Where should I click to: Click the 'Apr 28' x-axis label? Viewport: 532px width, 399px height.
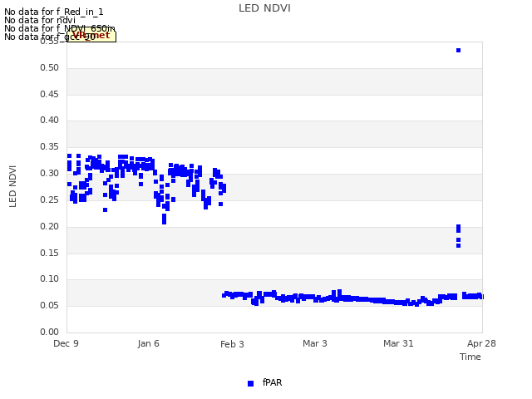coord(481,343)
